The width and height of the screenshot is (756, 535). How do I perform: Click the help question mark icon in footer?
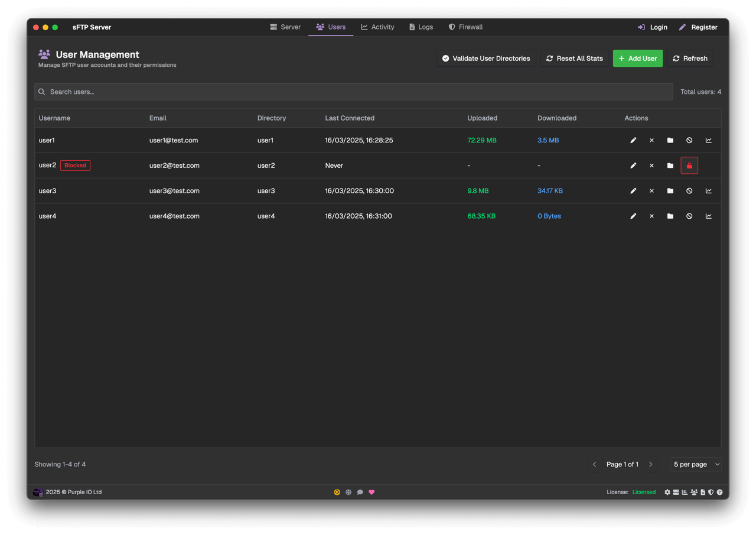tap(719, 492)
